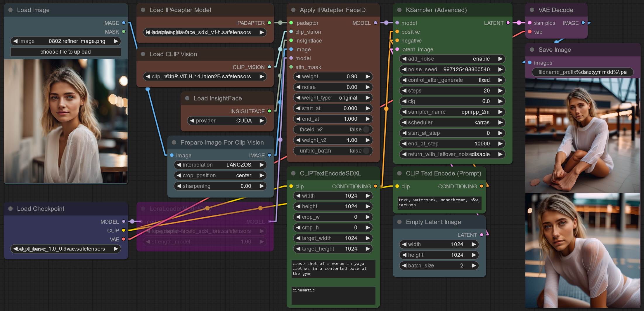Click the weight_v2 slider showing 1.00
Image resolution: width=644 pixels, height=311 pixels.
pos(333,140)
